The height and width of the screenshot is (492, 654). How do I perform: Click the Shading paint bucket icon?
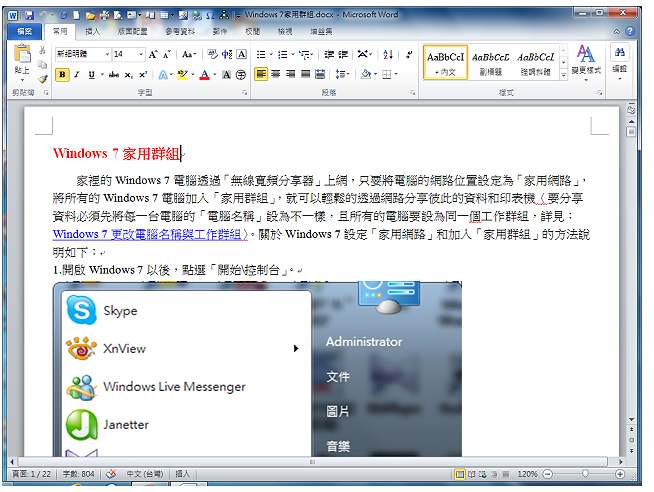pyautogui.click(x=366, y=75)
